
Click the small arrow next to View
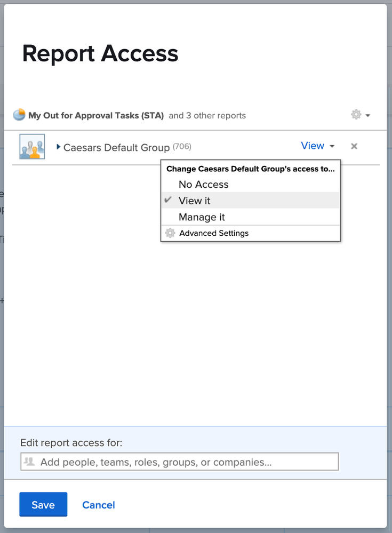point(332,147)
